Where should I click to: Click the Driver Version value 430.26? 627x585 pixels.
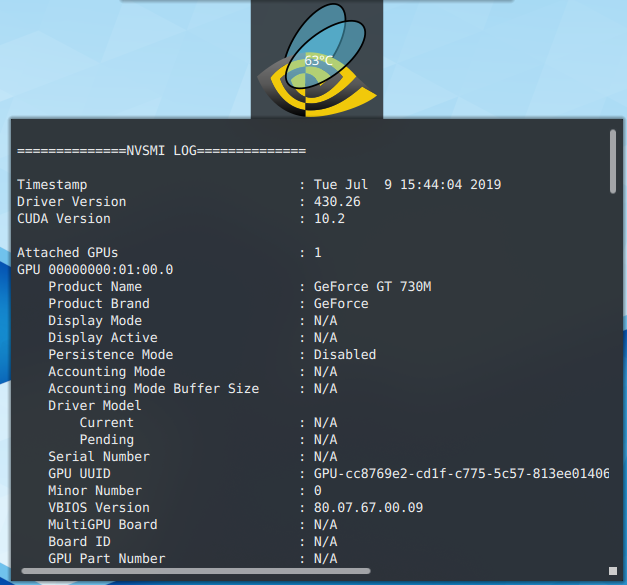click(337, 202)
